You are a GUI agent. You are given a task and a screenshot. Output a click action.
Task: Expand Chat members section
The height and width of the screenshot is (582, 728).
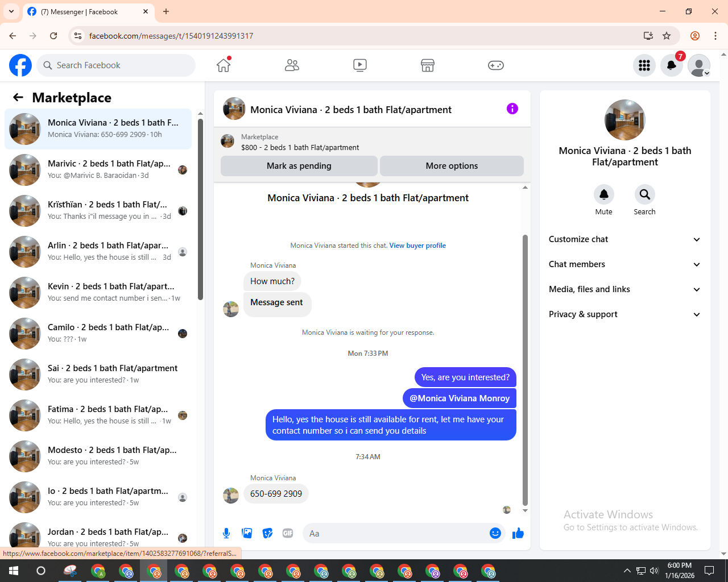624,264
